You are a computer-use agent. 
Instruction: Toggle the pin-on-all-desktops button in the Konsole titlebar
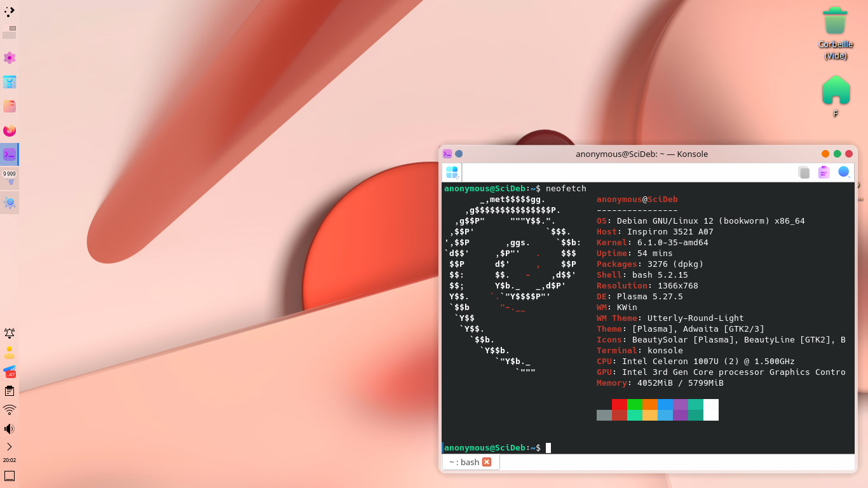tap(459, 154)
